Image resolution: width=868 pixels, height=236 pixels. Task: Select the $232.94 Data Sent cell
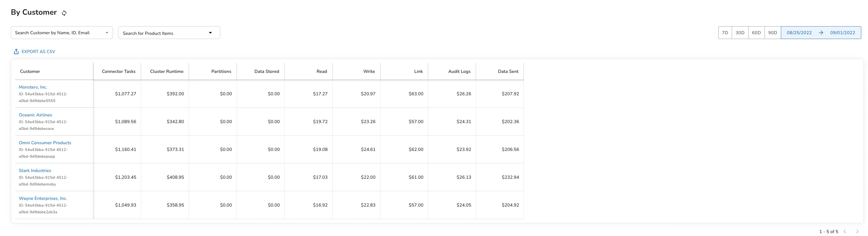coord(500,177)
